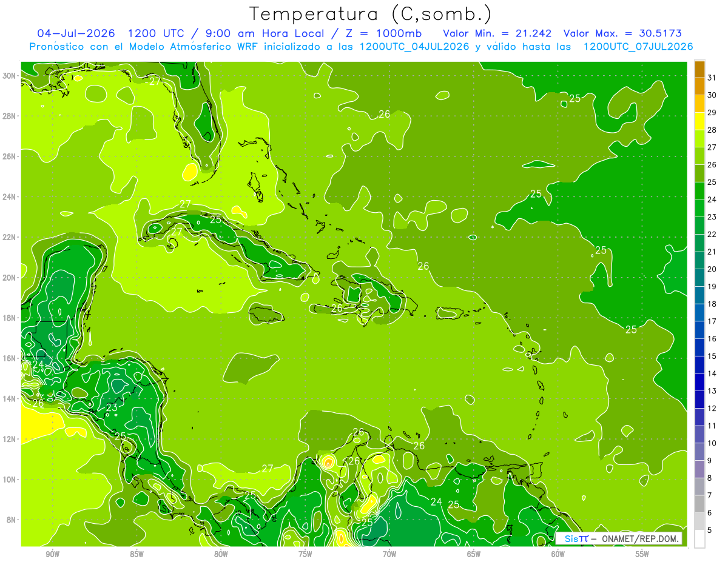This screenshot has width=728, height=562.
Task: Click the '1200UTC_04JUL2026' initialization time
Action: [x=414, y=47]
